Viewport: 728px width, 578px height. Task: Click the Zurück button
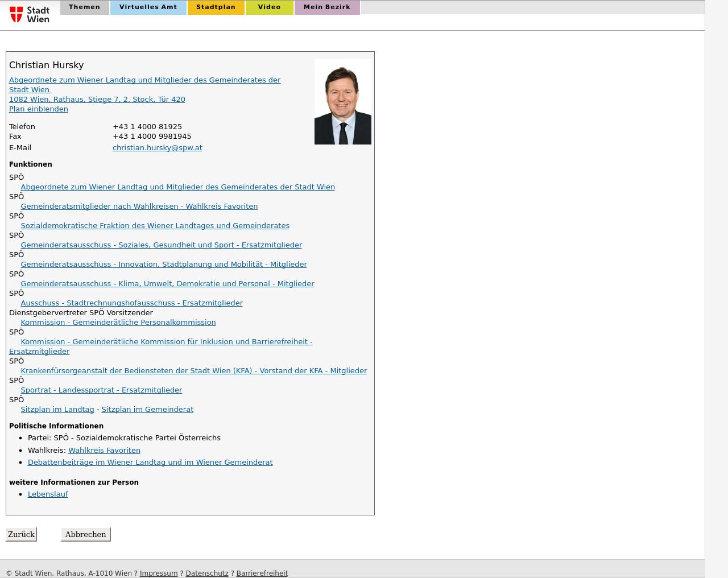point(21,534)
